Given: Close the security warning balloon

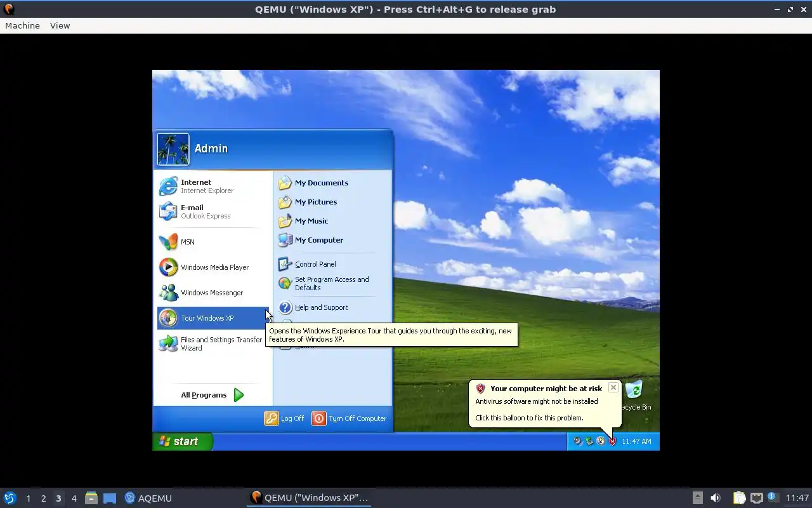Looking at the screenshot, I should click(613, 387).
